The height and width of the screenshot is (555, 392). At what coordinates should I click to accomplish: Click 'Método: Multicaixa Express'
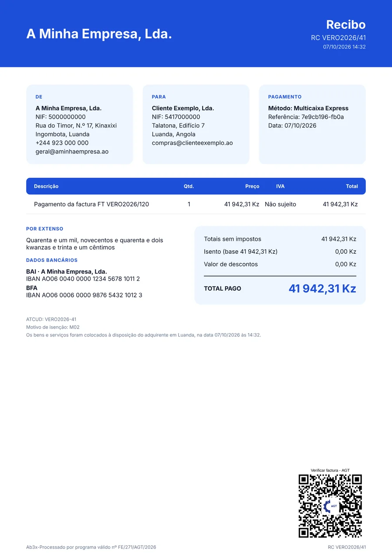click(x=308, y=108)
